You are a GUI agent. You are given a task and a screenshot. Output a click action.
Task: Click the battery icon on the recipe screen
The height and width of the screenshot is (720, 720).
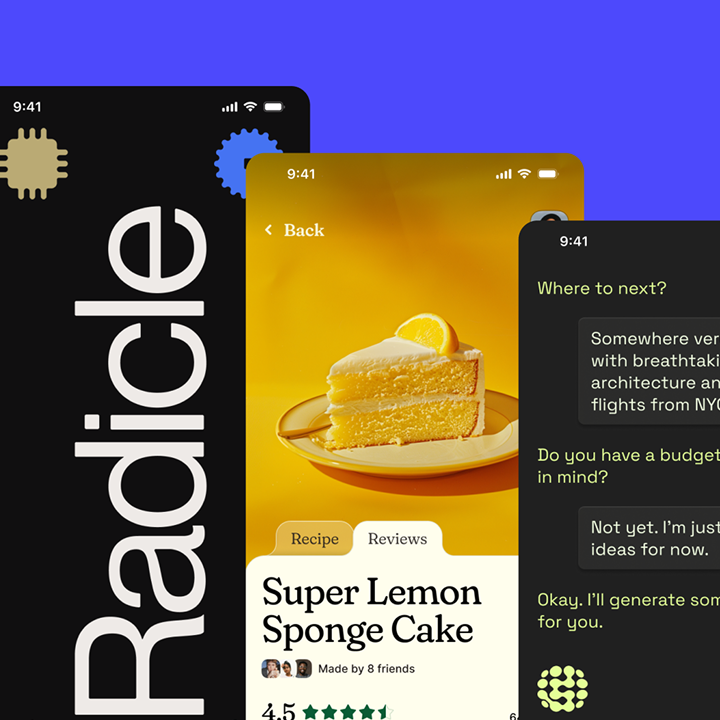pos(548,174)
